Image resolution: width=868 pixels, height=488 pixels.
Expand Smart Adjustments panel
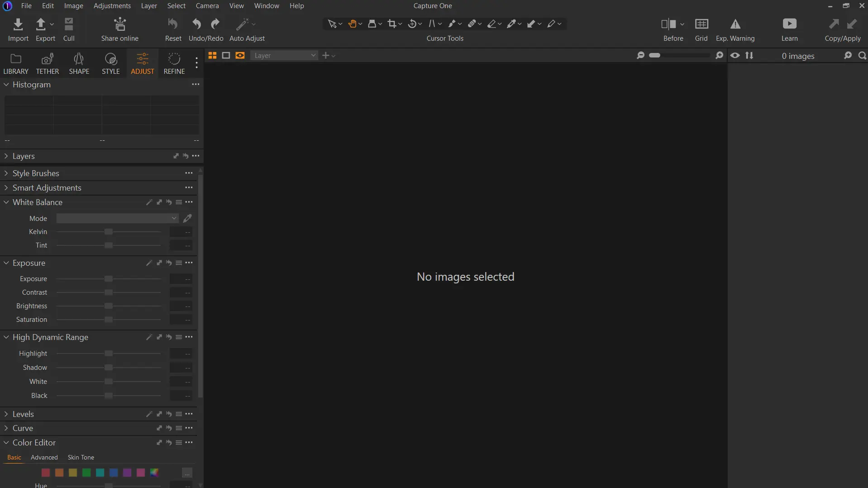point(6,188)
